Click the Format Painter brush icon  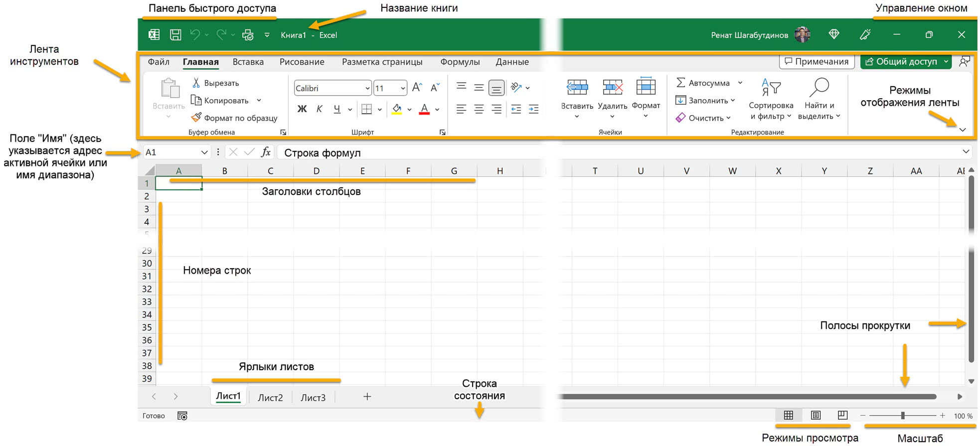click(x=196, y=118)
